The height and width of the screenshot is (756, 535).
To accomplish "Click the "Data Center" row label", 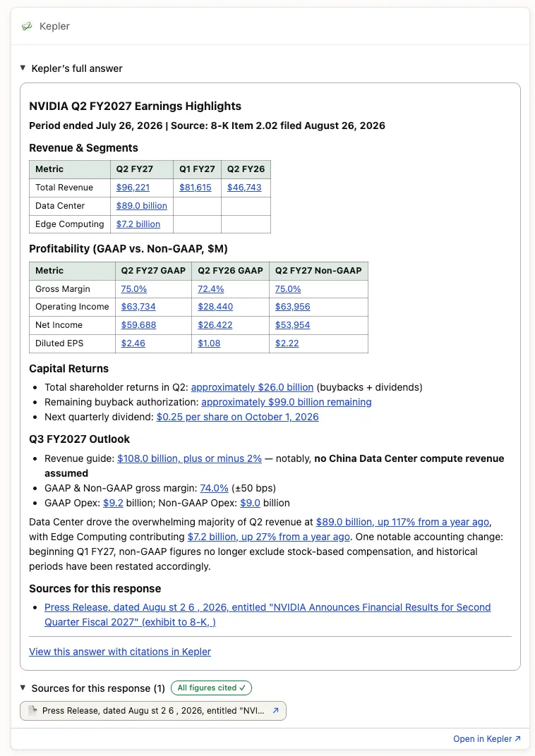I will [x=60, y=206].
